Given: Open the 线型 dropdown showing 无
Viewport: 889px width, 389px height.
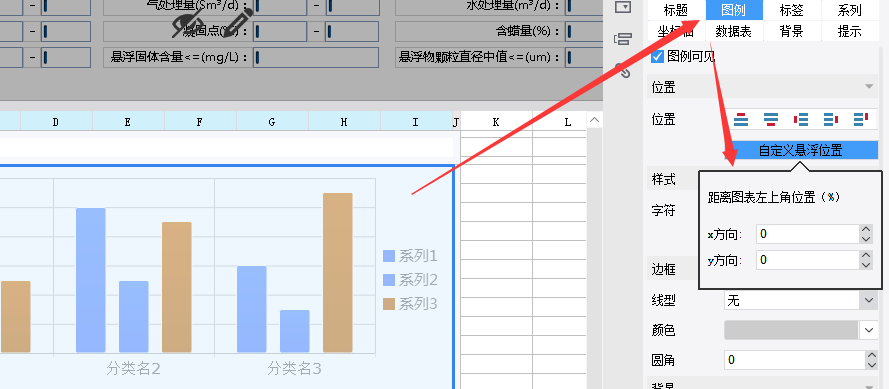Looking at the screenshot, I should pyautogui.click(x=801, y=301).
